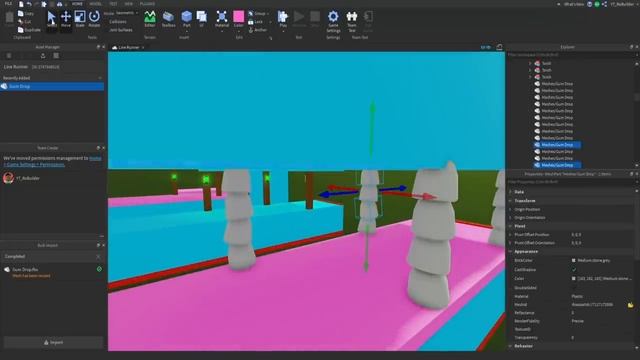Click the Asset Manager grid view icon
This screenshot has width=640, height=360.
(56, 56)
